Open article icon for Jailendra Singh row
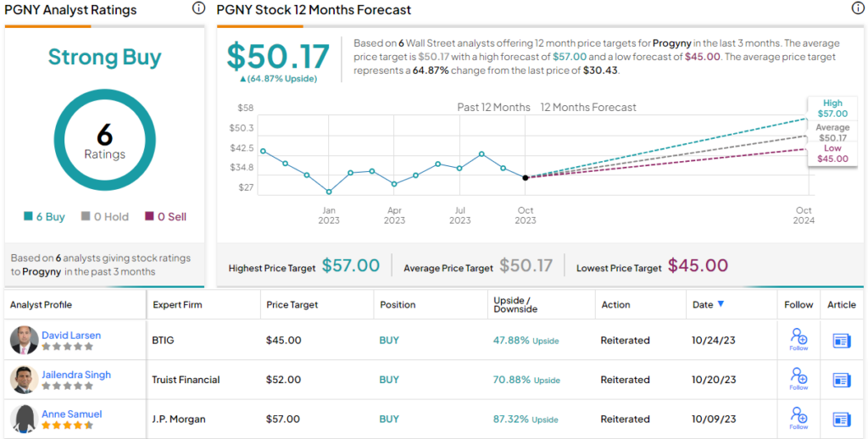Viewport: 868px width, 439px height. click(841, 380)
